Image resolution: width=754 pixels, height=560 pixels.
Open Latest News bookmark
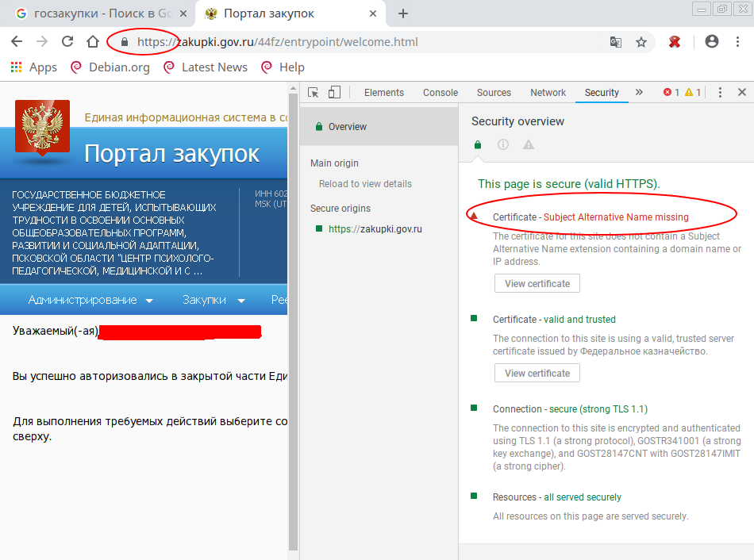pyautogui.click(x=206, y=67)
